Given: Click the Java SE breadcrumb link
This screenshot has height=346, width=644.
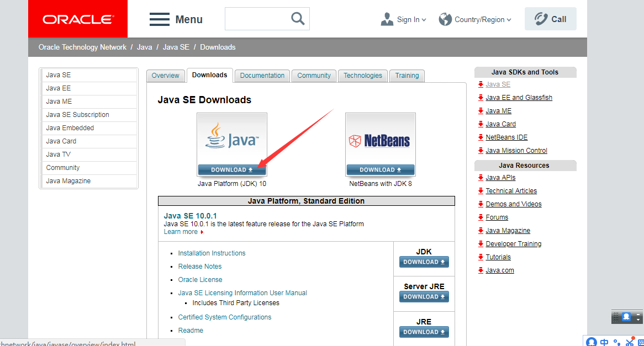Looking at the screenshot, I should pyautogui.click(x=176, y=47).
